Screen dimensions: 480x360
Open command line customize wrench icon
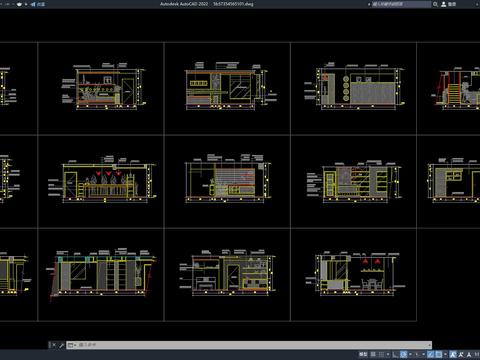tap(61, 345)
